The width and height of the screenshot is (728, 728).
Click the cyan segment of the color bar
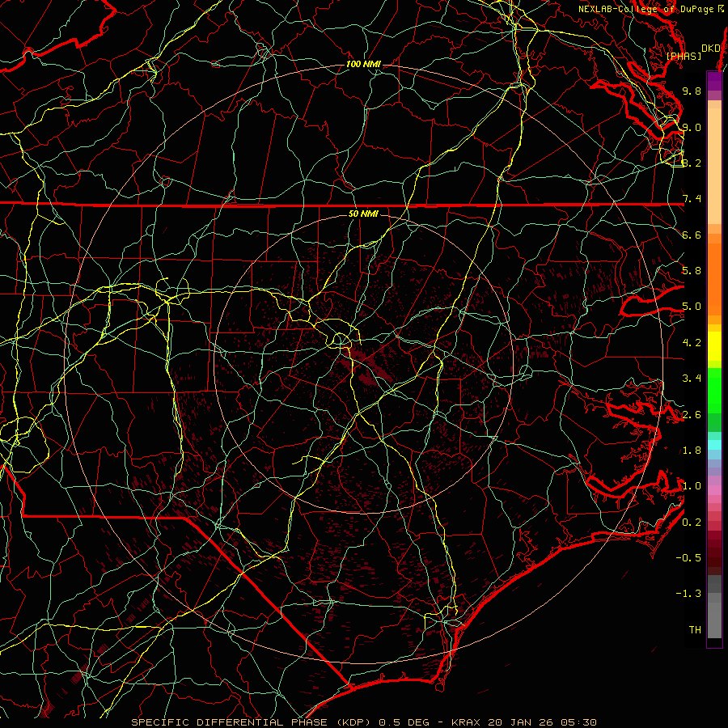tap(714, 444)
